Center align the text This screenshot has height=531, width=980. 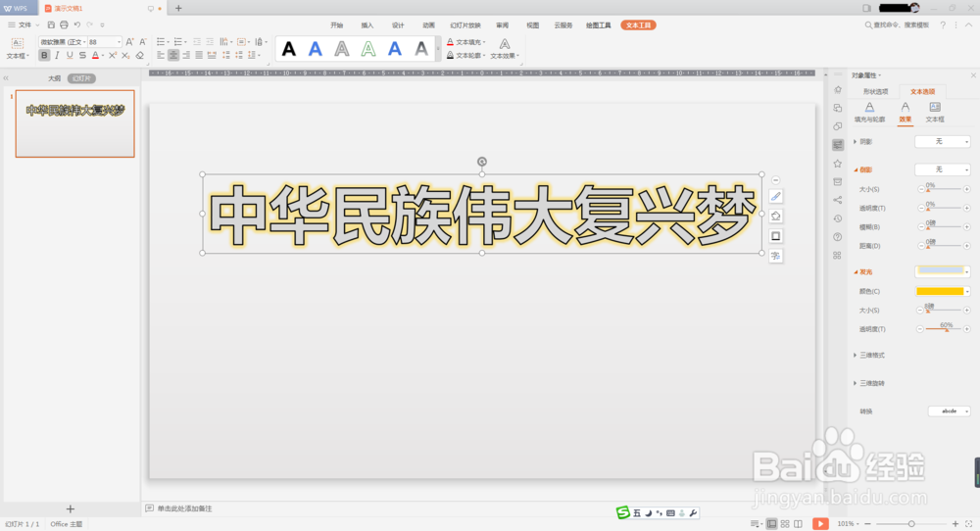pyautogui.click(x=173, y=56)
